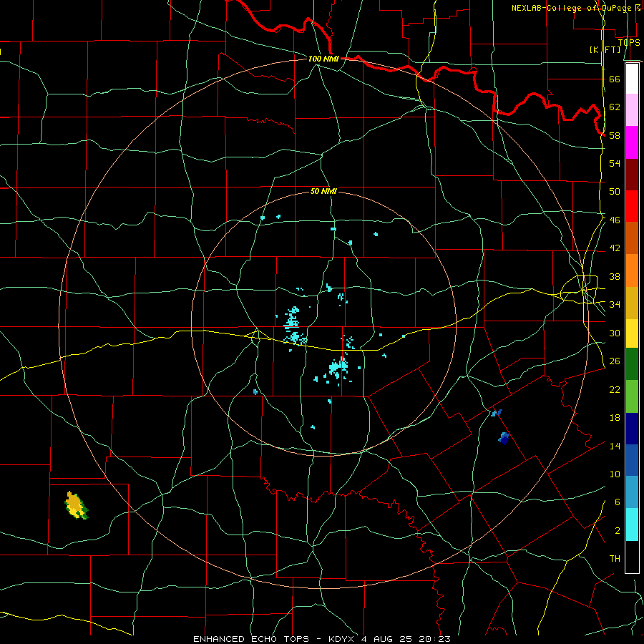This screenshot has height=644, width=644.
Task: Click the white swatch at top of the tops scale
Action: tap(632, 79)
